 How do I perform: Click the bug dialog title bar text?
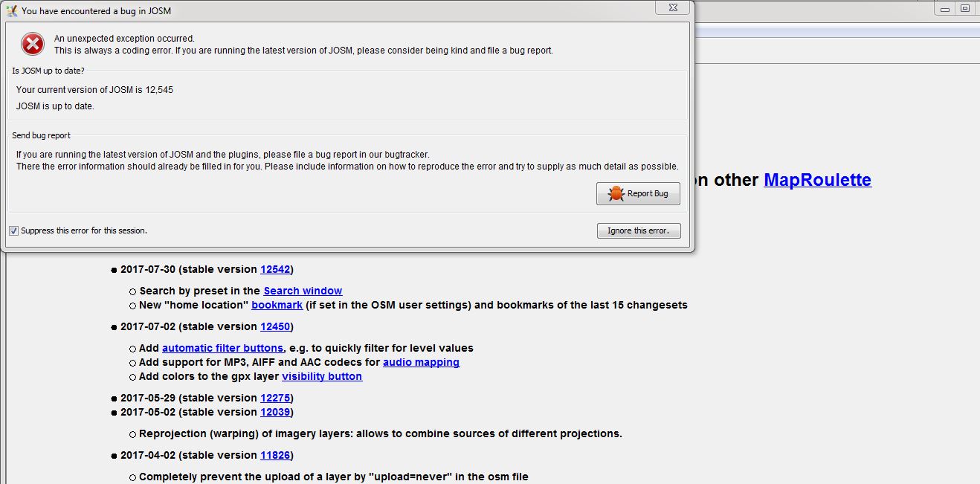(97, 11)
